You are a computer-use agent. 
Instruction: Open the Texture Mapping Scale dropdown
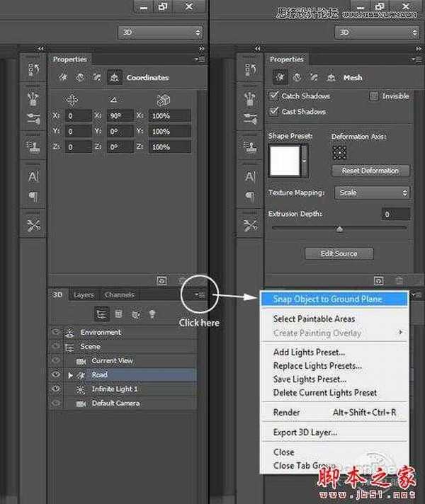click(x=373, y=193)
